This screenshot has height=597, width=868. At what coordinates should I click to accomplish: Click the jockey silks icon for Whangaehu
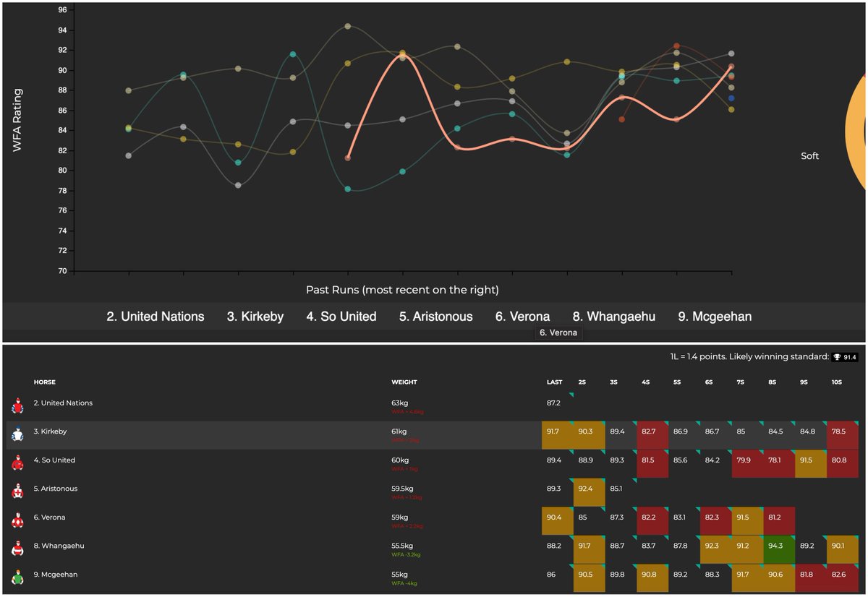tap(18, 549)
